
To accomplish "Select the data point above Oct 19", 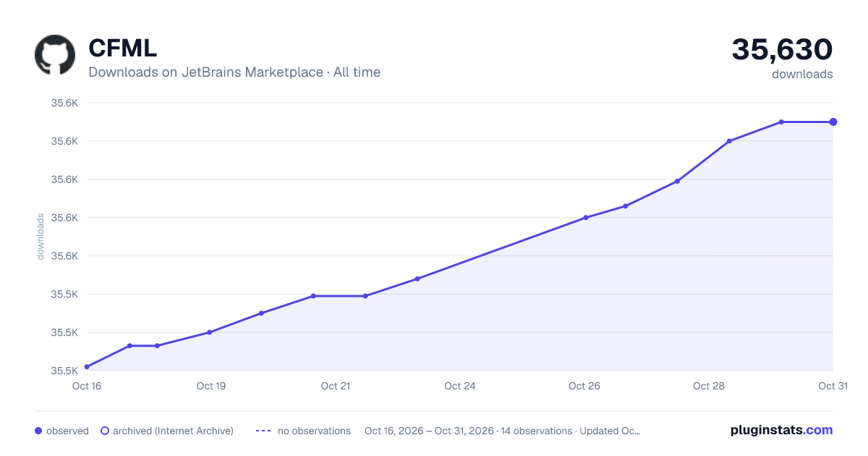I will point(209,332).
